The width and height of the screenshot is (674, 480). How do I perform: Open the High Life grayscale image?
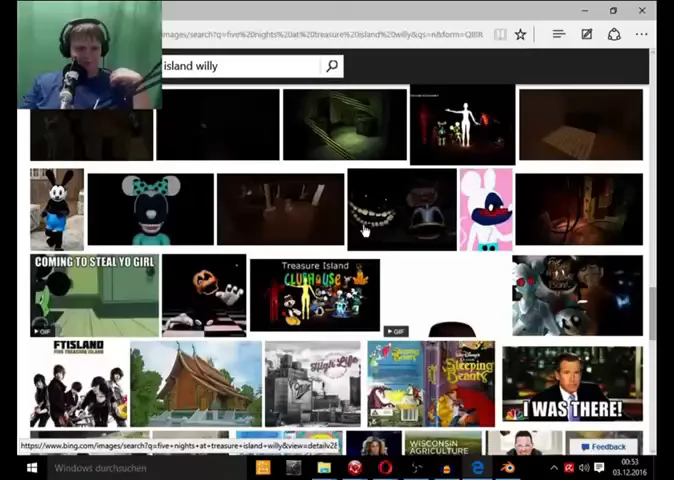tap(313, 383)
